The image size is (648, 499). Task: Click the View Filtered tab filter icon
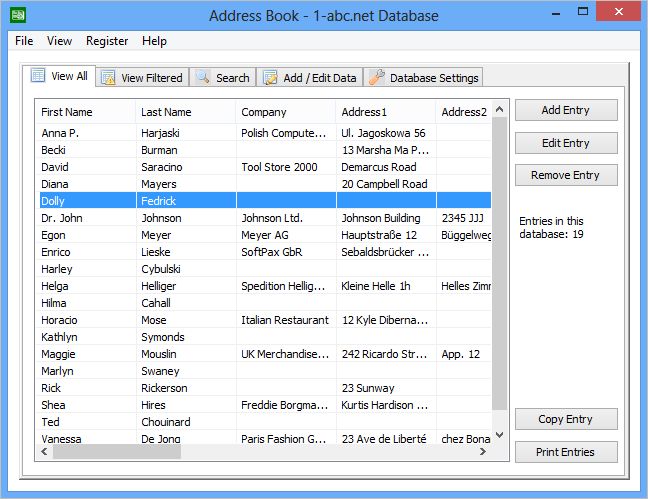coord(107,78)
